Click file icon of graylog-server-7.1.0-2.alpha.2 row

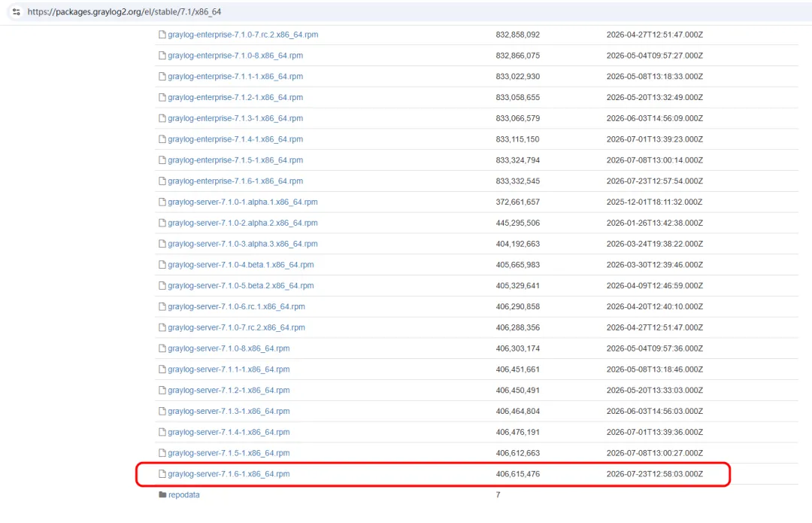coord(162,223)
